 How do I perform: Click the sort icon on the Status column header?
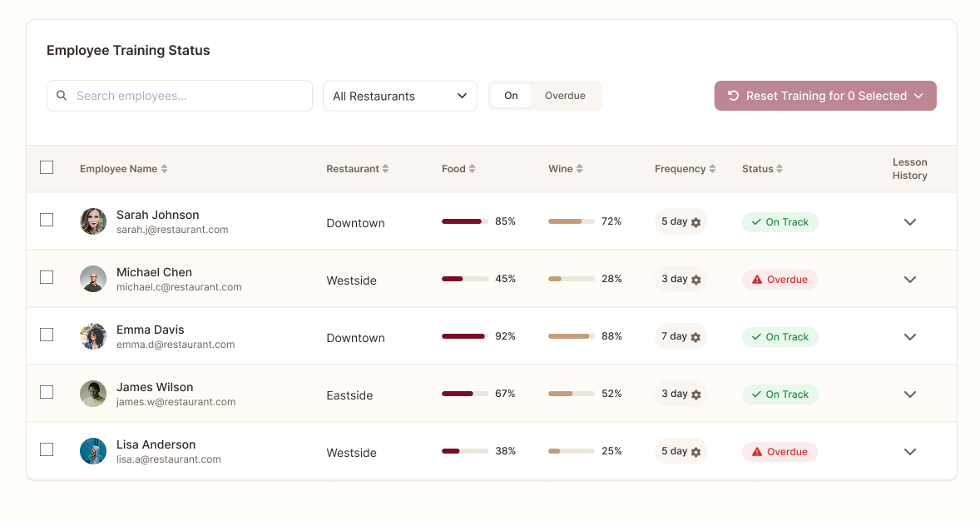click(780, 168)
